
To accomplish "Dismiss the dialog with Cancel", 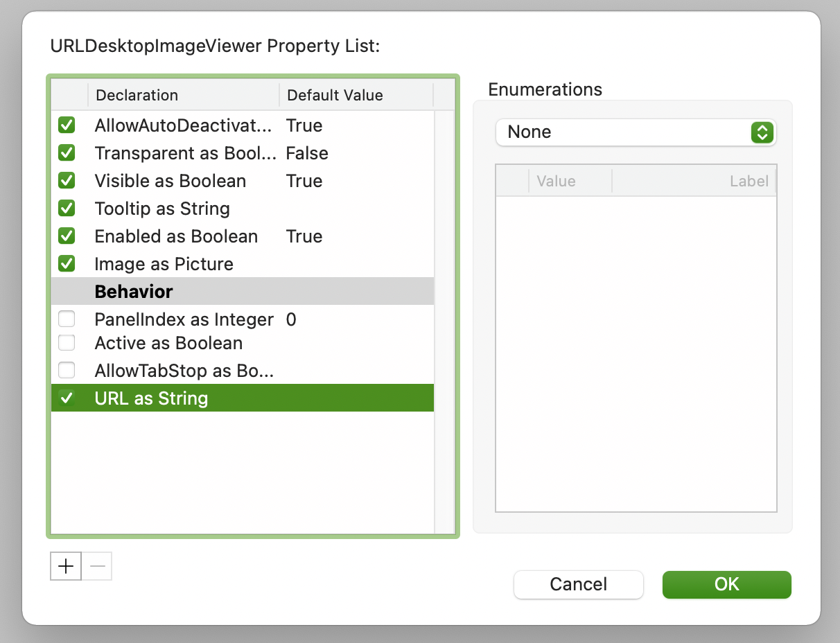I will click(578, 584).
